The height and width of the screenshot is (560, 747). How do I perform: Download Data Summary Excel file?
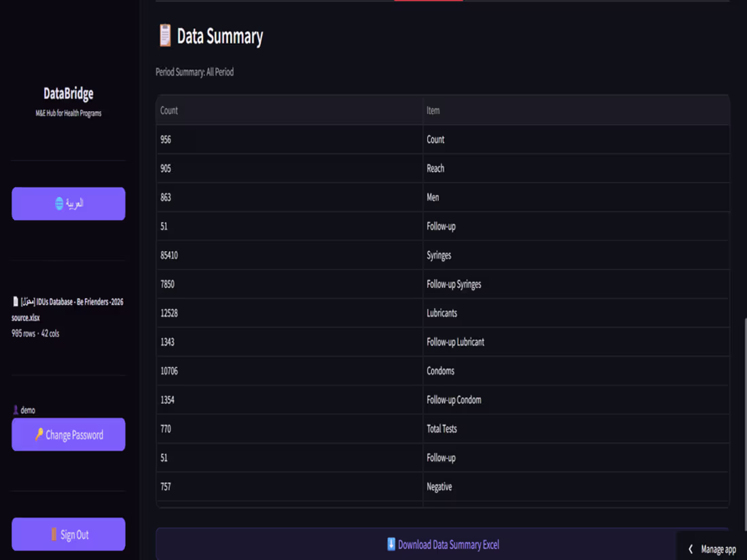click(x=442, y=544)
